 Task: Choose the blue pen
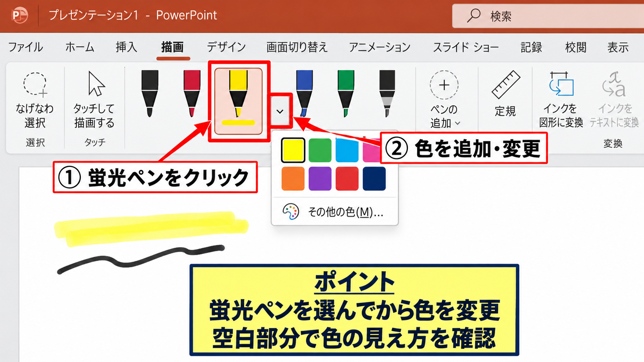point(304,93)
